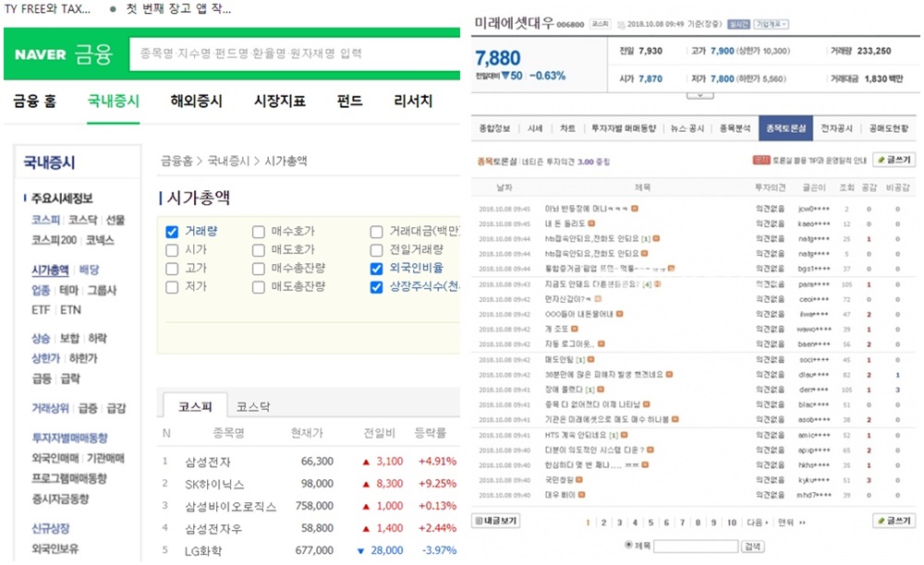Check the 전일거래량 checkbox
Image resolution: width=924 pixels, height=565 pixels.
coord(377,251)
